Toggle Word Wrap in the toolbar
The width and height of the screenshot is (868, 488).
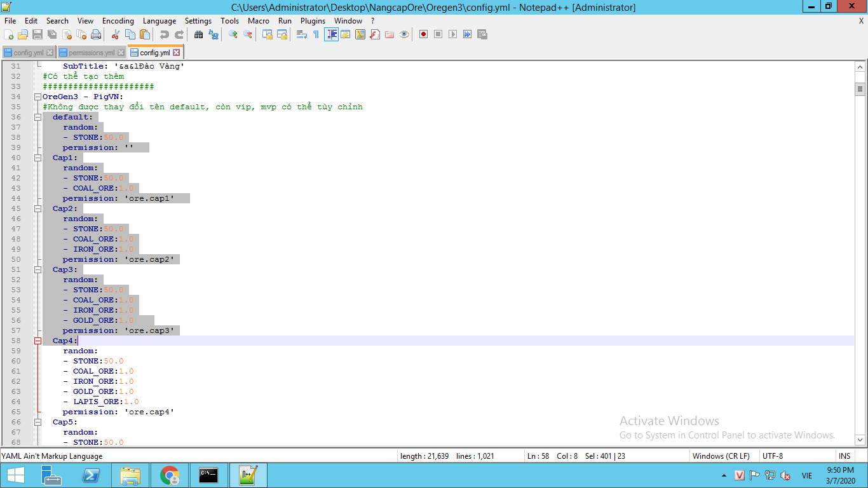302,34
